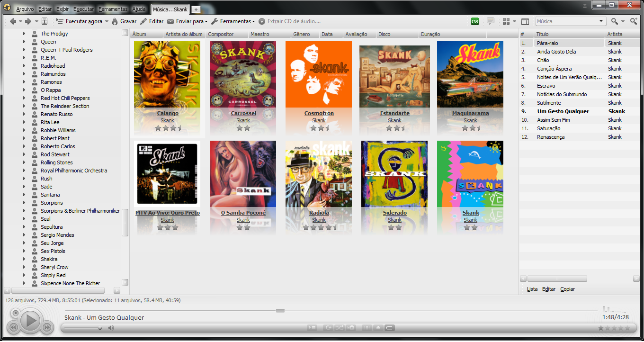Screen dimensions: 644x342
Task: Click the Last.fm scrobbler icon
Action: coord(475,21)
